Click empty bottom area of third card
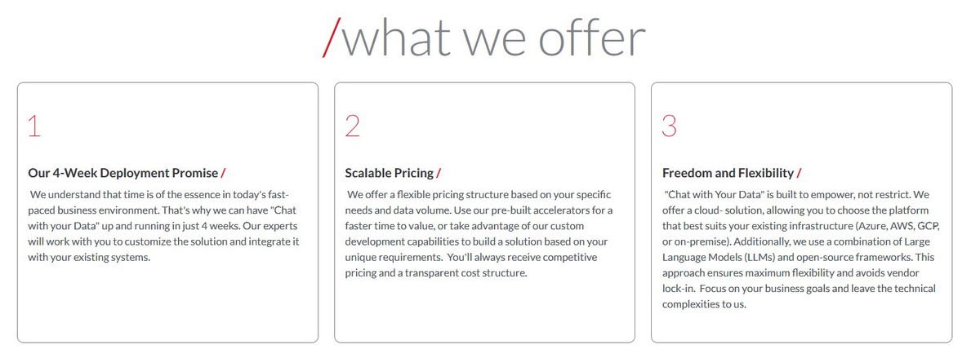This screenshot has height=354, width=980. pyautogui.click(x=801, y=328)
